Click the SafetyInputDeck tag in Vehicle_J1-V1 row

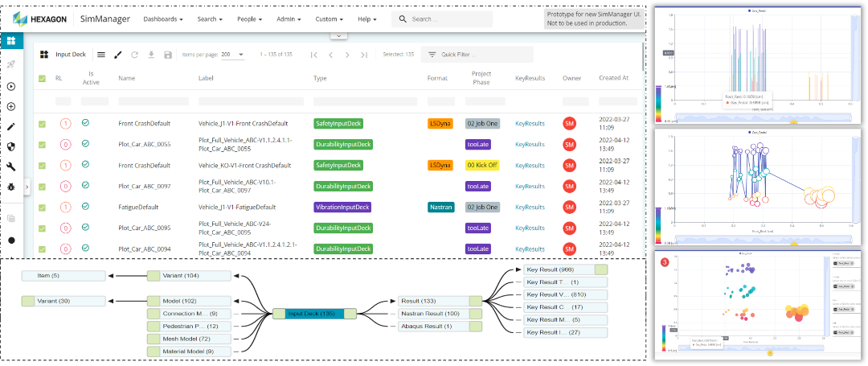338,124
